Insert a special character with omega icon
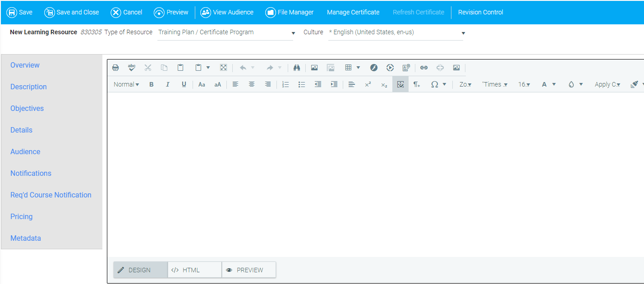Image resolution: width=644 pixels, height=284 pixels. click(x=434, y=84)
